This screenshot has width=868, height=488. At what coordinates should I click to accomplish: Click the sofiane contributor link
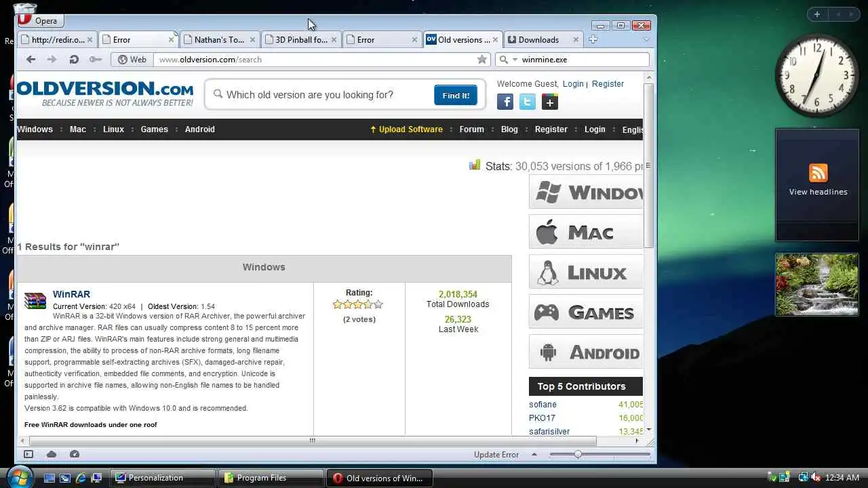point(542,405)
